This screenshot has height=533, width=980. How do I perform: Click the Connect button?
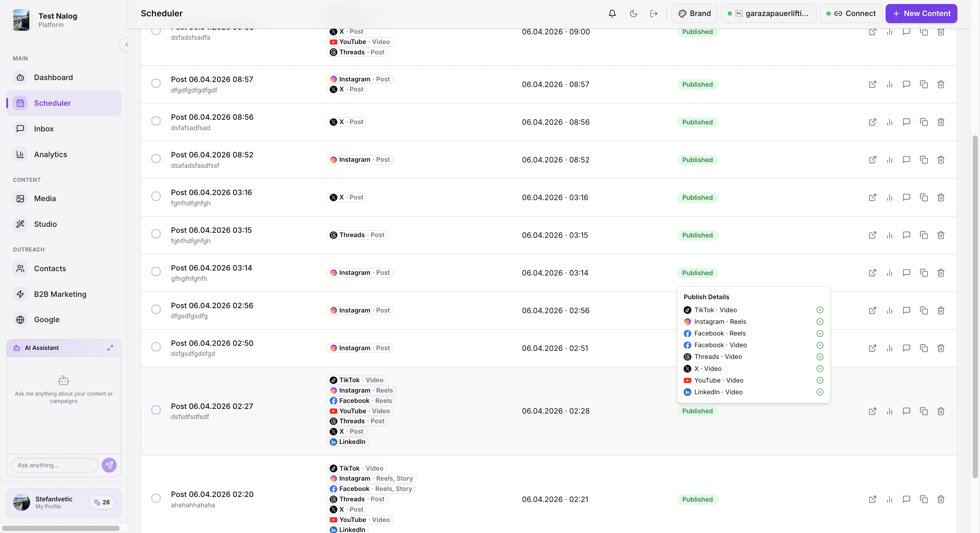pos(851,13)
